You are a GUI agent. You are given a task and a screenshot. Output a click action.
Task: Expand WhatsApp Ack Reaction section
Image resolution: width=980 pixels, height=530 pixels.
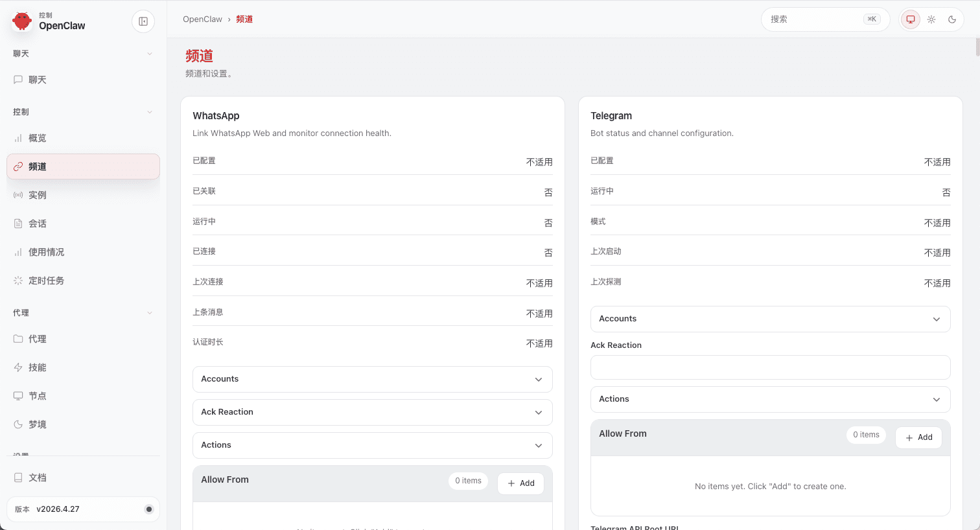[373, 412]
